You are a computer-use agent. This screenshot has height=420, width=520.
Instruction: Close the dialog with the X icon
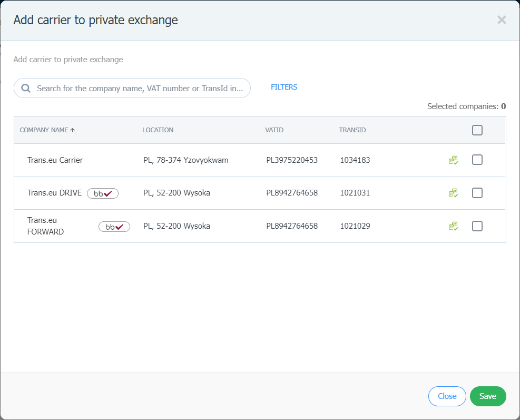pyautogui.click(x=502, y=20)
